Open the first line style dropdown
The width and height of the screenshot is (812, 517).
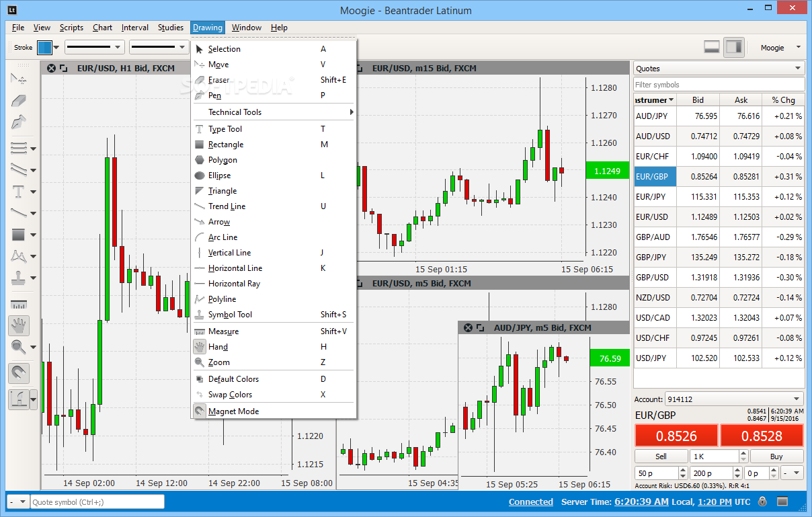pos(94,47)
